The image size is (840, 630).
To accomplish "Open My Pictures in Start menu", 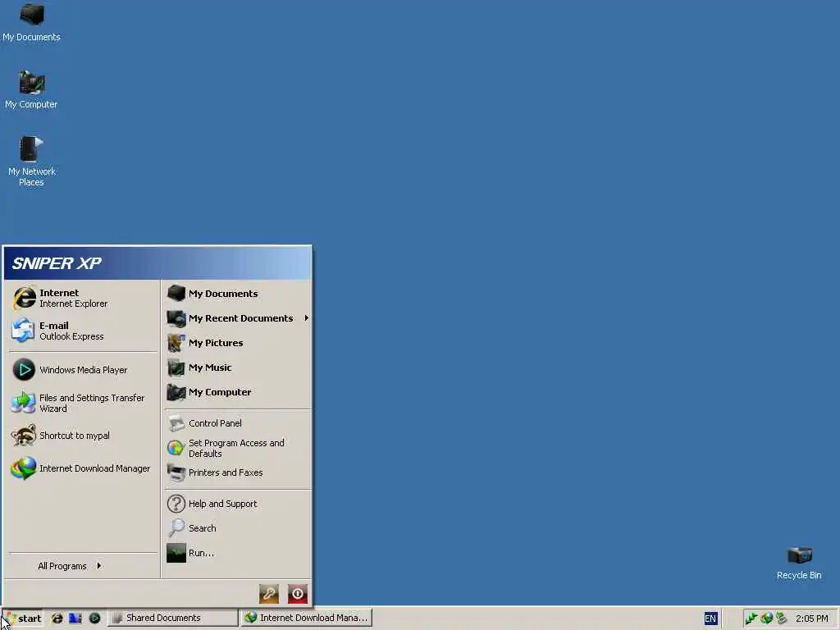I will coord(238,343).
